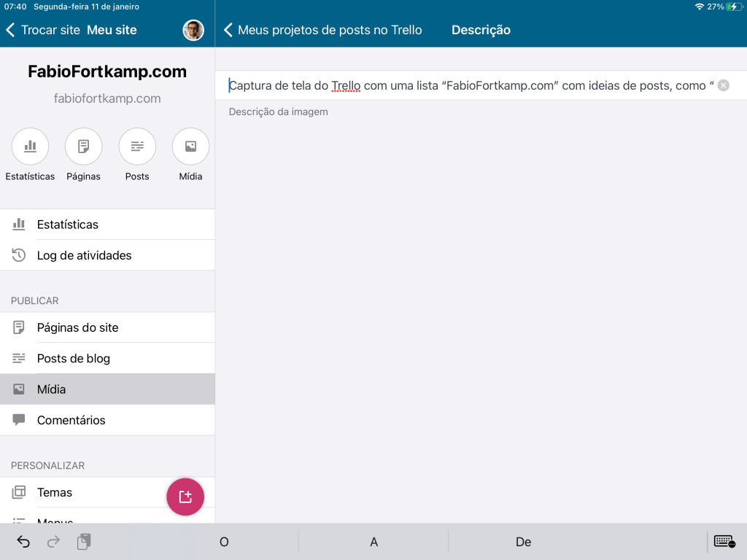Viewport: 747px width, 560px height.
Task: Tap the undo arrow in keyboard bar
Action: tap(23, 542)
